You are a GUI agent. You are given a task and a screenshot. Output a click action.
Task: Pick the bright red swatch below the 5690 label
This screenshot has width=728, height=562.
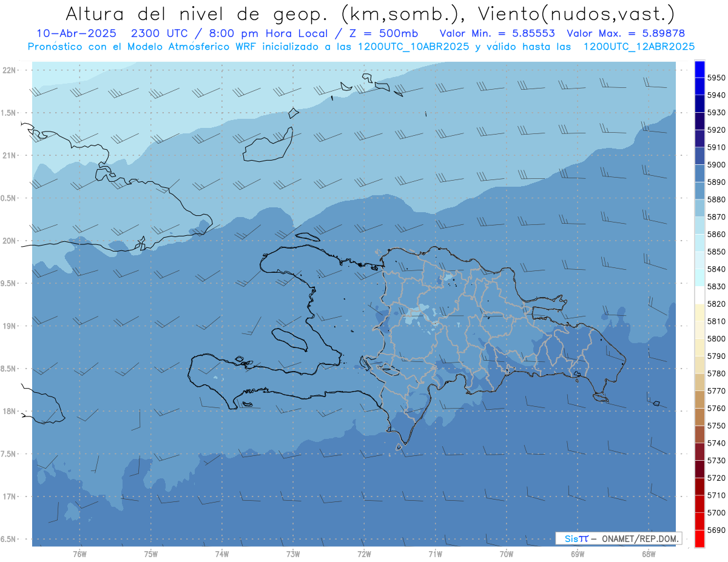pyautogui.click(x=699, y=538)
